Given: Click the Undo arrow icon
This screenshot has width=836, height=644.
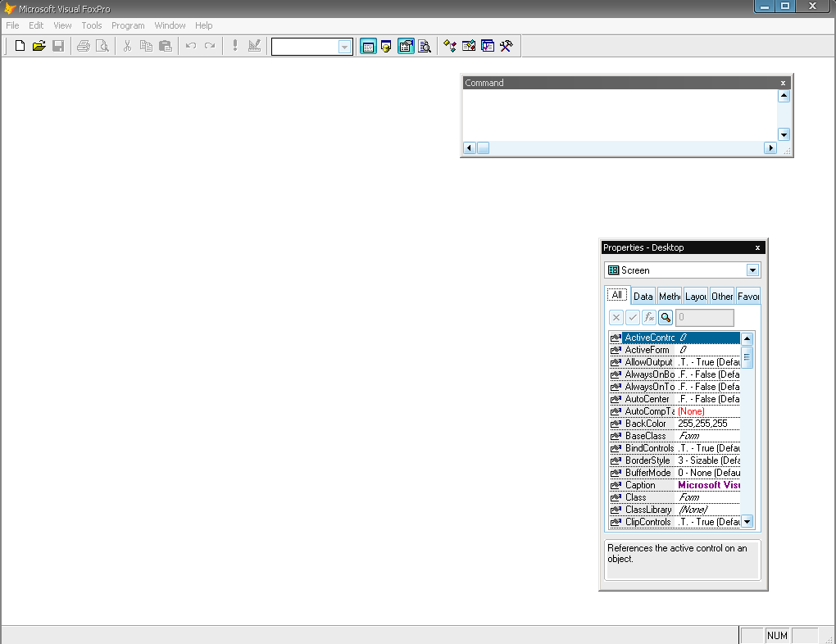Looking at the screenshot, I should [191, 46].
